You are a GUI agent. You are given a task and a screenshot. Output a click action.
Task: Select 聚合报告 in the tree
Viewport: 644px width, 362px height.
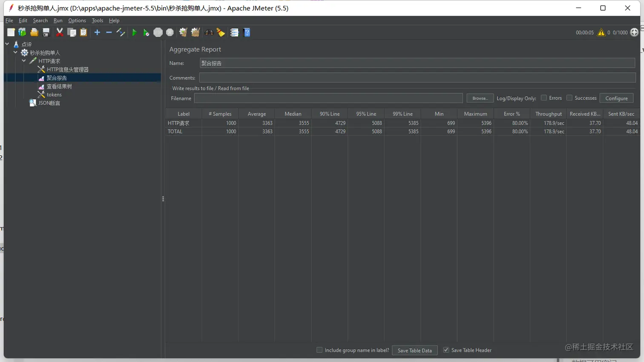(57, 78)
